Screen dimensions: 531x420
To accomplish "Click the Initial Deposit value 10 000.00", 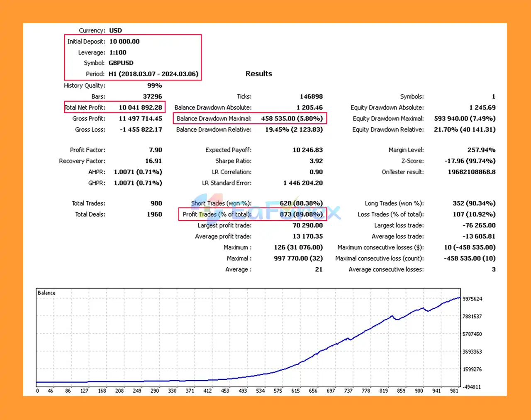I will [x=124, y=42].
